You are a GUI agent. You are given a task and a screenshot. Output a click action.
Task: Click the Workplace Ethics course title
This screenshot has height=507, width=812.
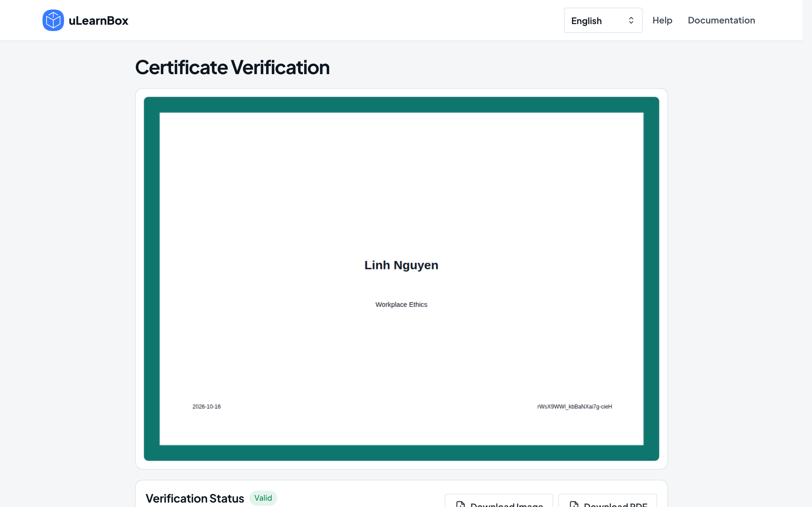coord(401,305)
